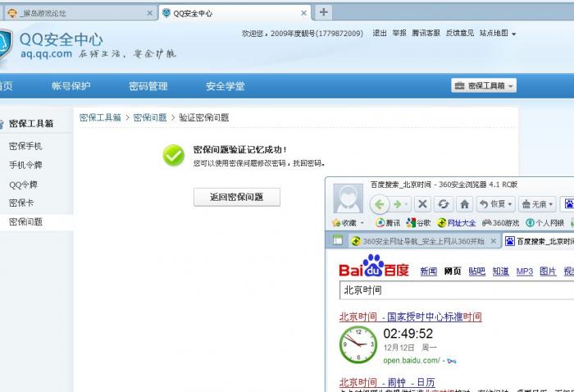Open the 北京时间 - 闹钟 - 日历 result
This screenshot has height=392, width=574.
click(387, 382)
